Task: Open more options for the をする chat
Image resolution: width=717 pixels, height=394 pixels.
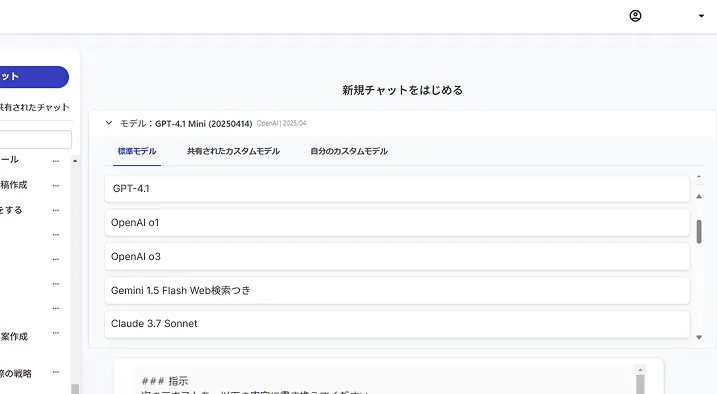Action: (x=56, y=210)
